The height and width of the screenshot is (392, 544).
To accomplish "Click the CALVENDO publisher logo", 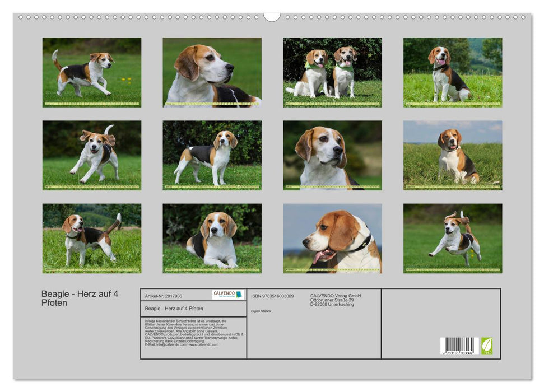I will [224, 293].
